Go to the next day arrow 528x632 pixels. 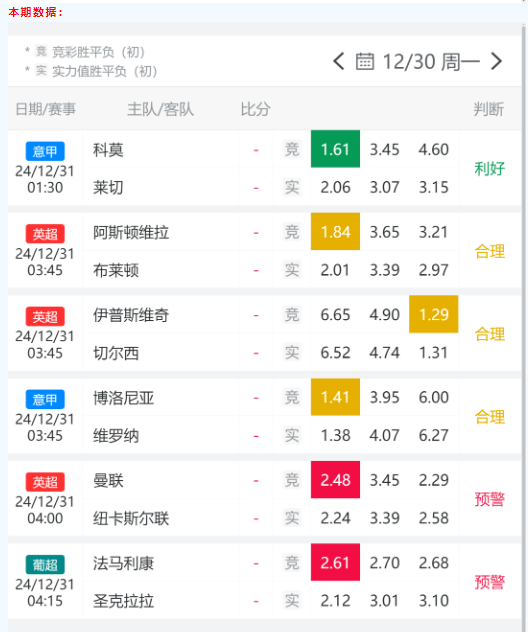pyautogui.click(x=496, y=62)
